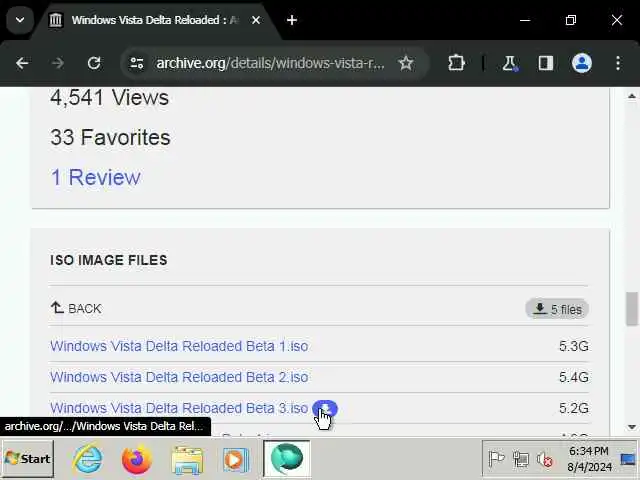Open the browser three-dot menu

coord(618,63)
